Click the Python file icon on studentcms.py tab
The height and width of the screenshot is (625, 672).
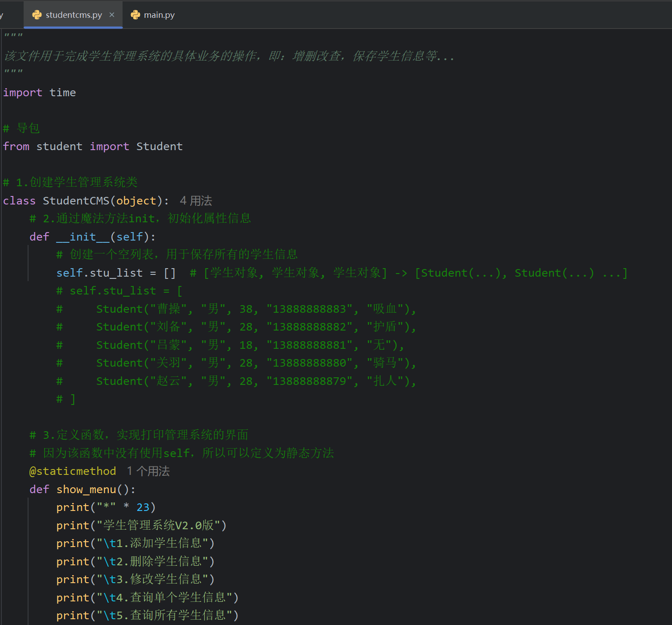(x=37, y=15)
